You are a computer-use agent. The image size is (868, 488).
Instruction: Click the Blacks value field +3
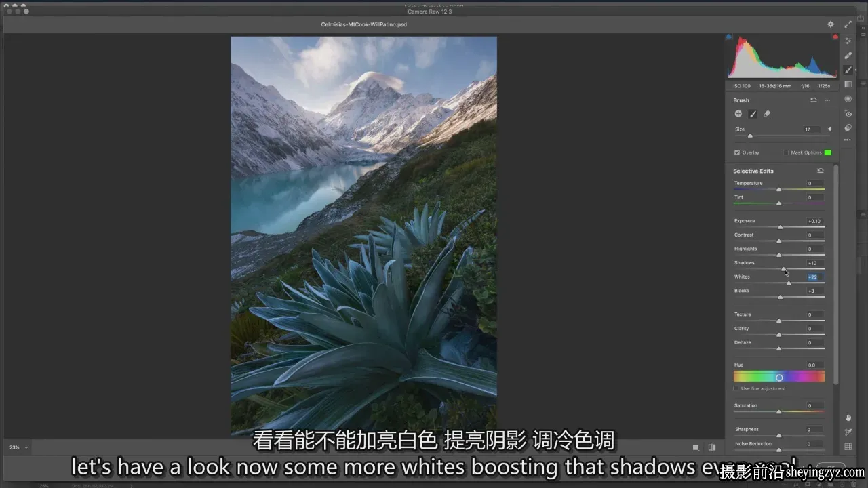814,291
